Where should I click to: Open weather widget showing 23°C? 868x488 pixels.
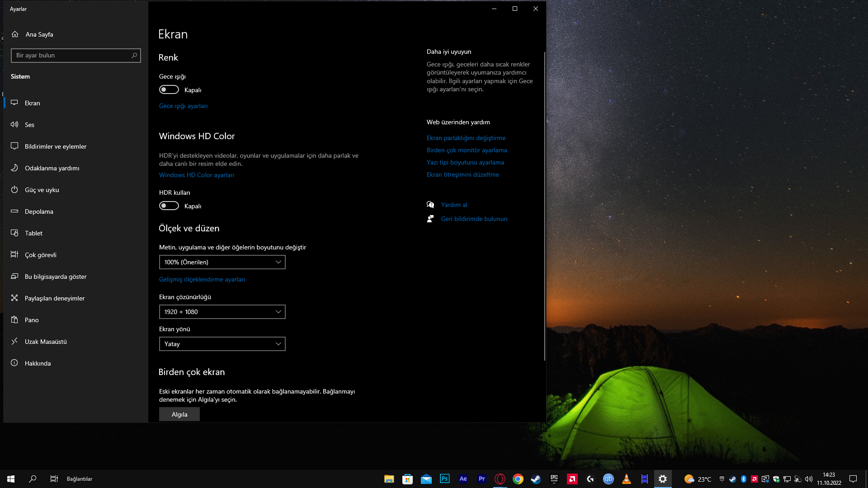[x=698, y=479]
